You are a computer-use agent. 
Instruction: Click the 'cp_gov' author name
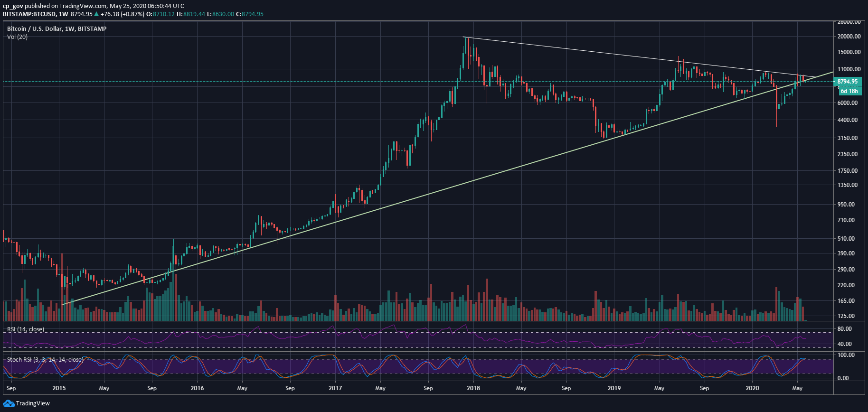click(13, 6)
